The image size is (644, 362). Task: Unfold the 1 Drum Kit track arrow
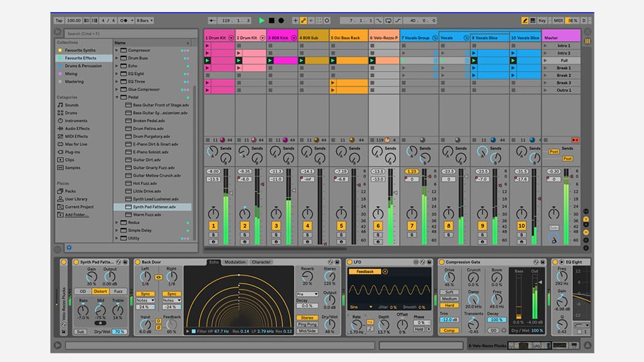(x=231, y=38)
